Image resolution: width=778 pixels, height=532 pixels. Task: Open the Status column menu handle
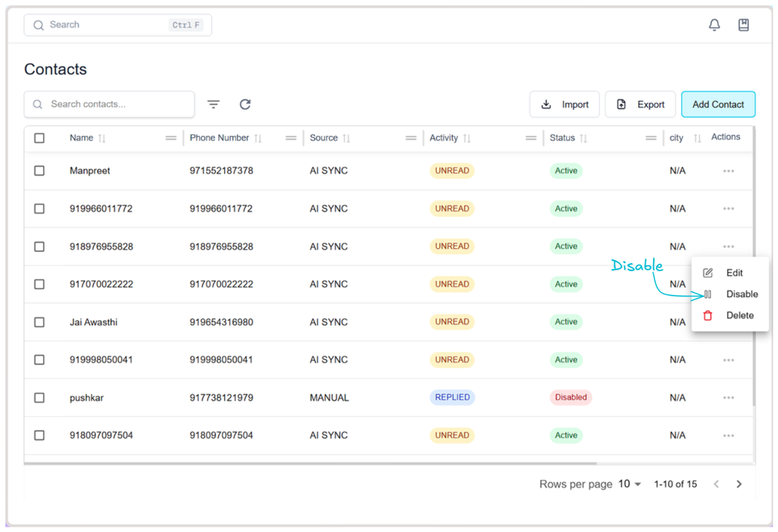coord(651,138)
